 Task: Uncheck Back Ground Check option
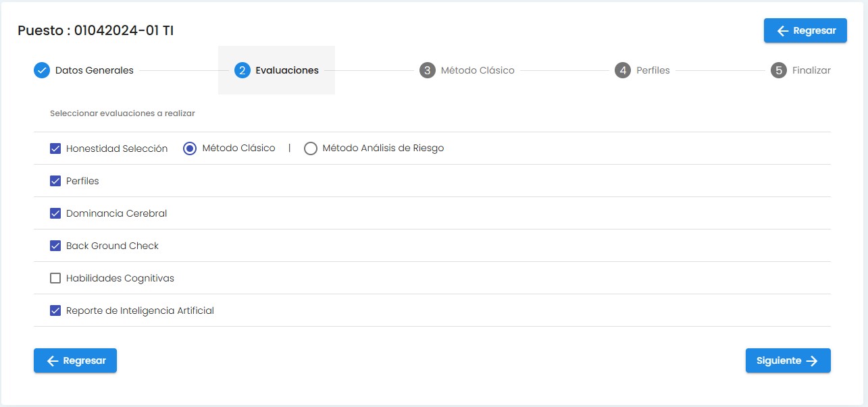tap(55, 246)
